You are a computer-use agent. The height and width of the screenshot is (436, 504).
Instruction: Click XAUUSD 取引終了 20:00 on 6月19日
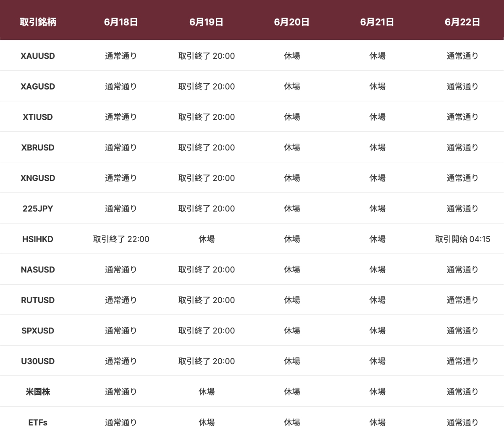click(x=206, y=56)
